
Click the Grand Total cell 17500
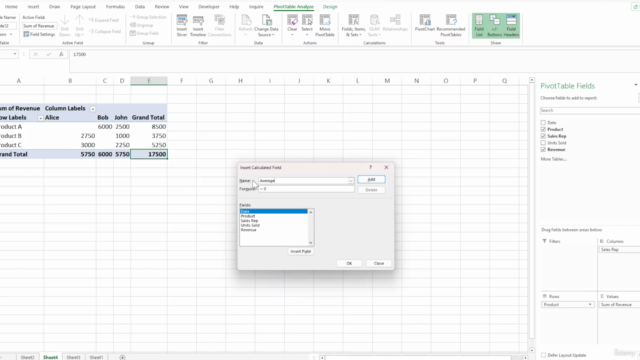[x=149, y=154]
